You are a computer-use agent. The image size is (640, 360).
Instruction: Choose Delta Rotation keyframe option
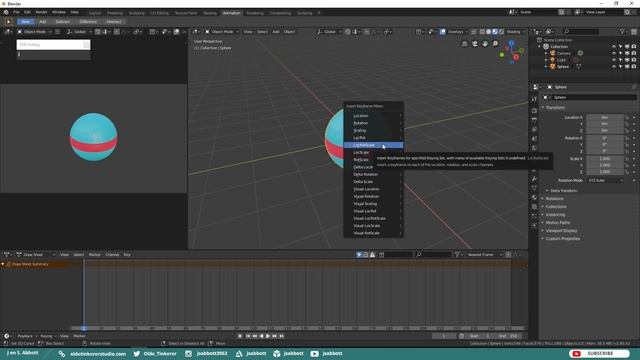tap(373, 175)
